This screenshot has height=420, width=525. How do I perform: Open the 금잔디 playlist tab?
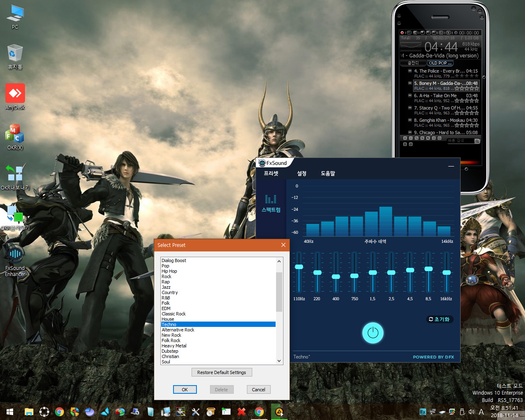[413, 63]
